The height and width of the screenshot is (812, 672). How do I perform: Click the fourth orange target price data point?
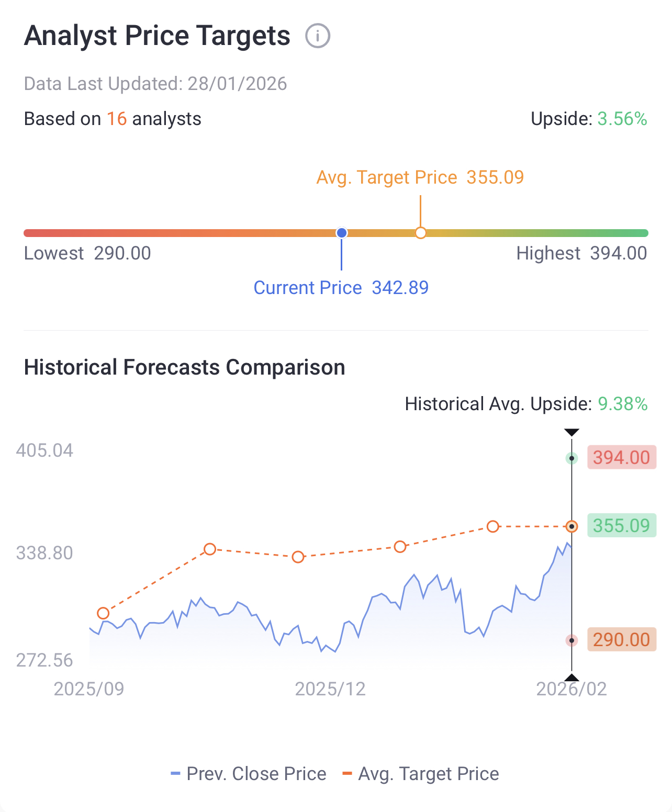tap(400, 547)
